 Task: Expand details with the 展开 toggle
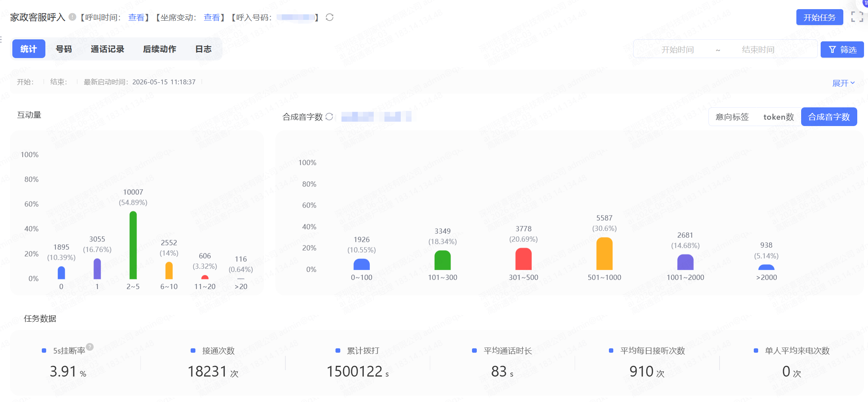point(843,83)
